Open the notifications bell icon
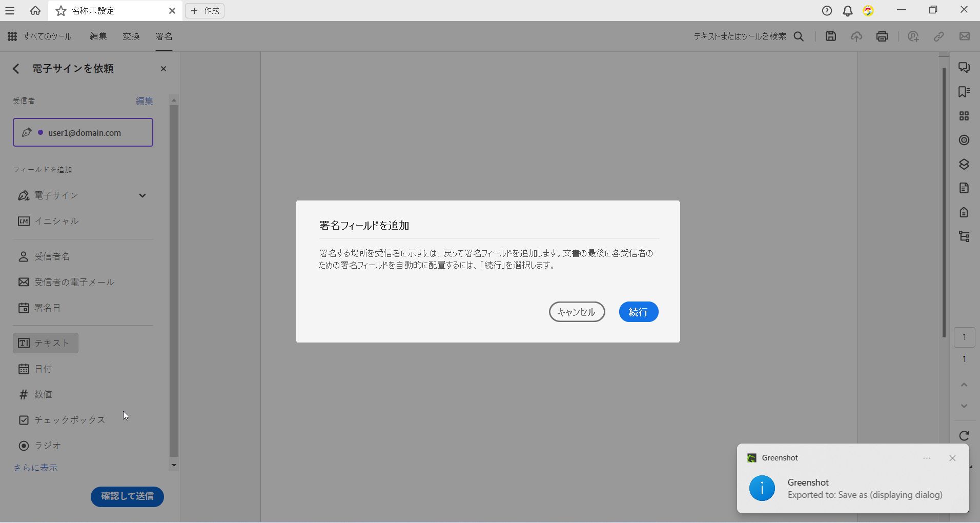The width and height of the screenshot is (980, 523). click(848, 10)
